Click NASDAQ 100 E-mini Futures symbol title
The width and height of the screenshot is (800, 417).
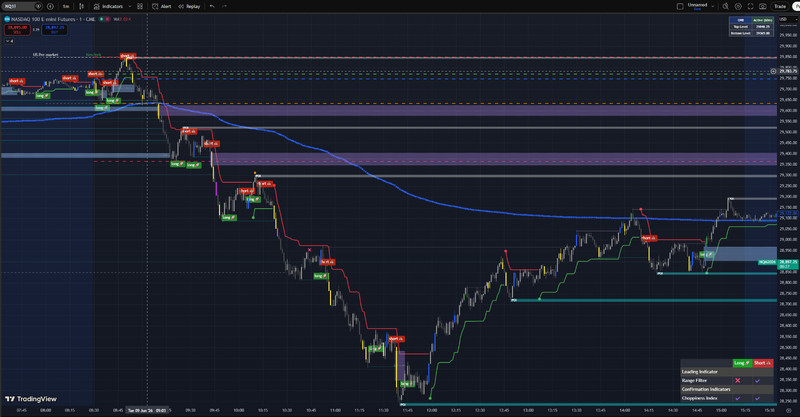point(54,19)
